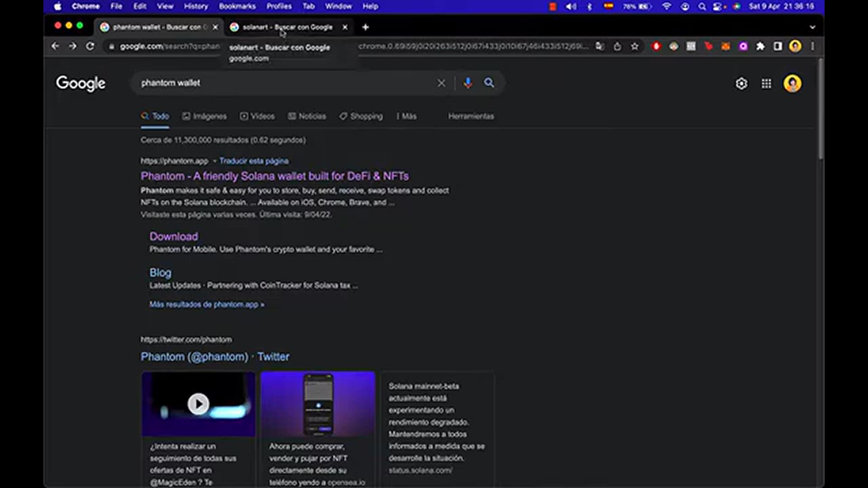Click "Traducir esta página" link

click(x=254, y=161)
